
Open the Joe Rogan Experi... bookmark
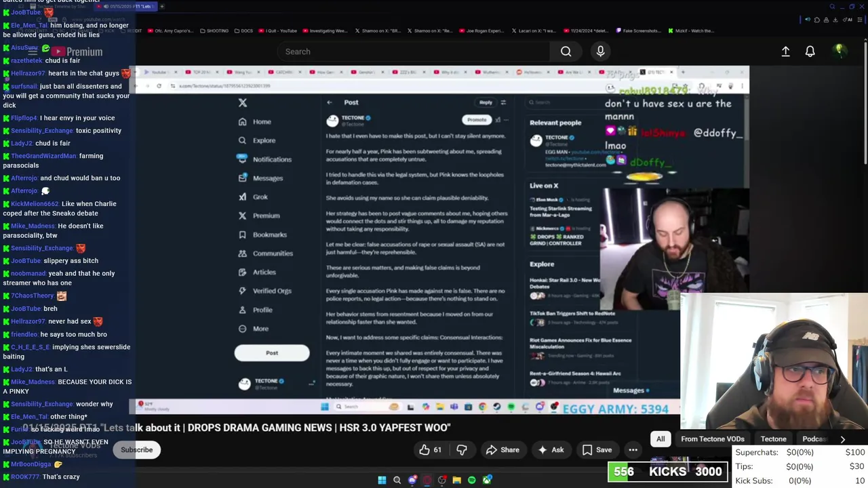pyautogui.click(x=481, y=30)
